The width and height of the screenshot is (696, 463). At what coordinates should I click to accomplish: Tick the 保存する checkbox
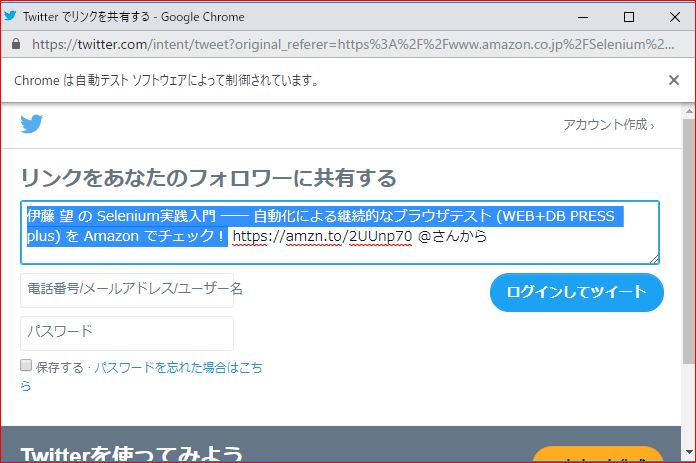26,365
